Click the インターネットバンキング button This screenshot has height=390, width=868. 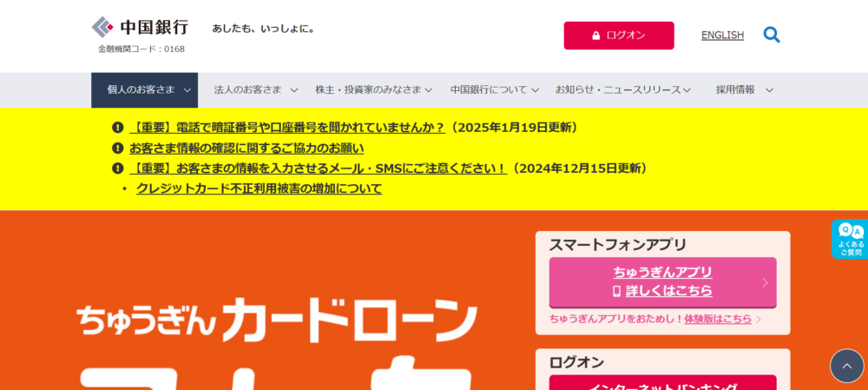[x=662, y=383]
